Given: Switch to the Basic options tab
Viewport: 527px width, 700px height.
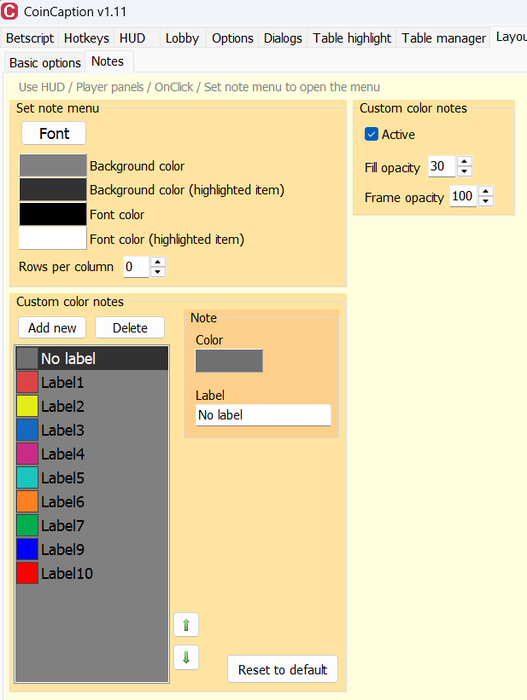Looking at the screenshot, I should [x=45, y=63].
